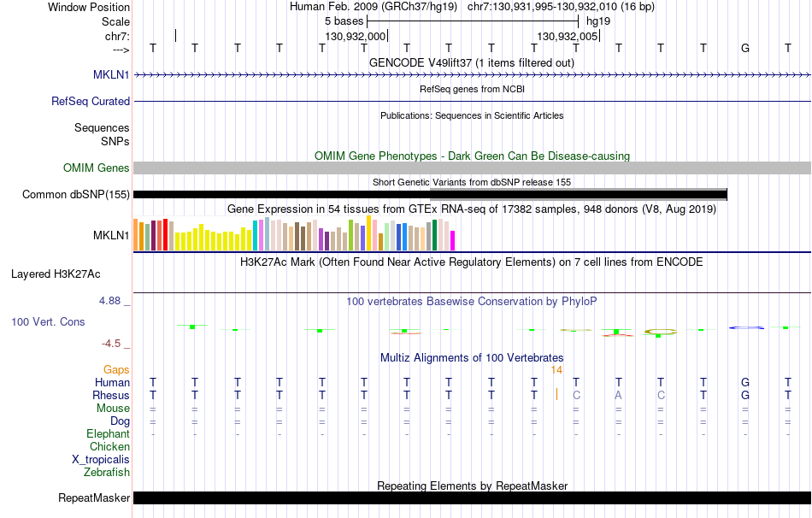Click the A mismatch base in Rhesus row
This screenshot has width=812, height=518.
[618, 395]
